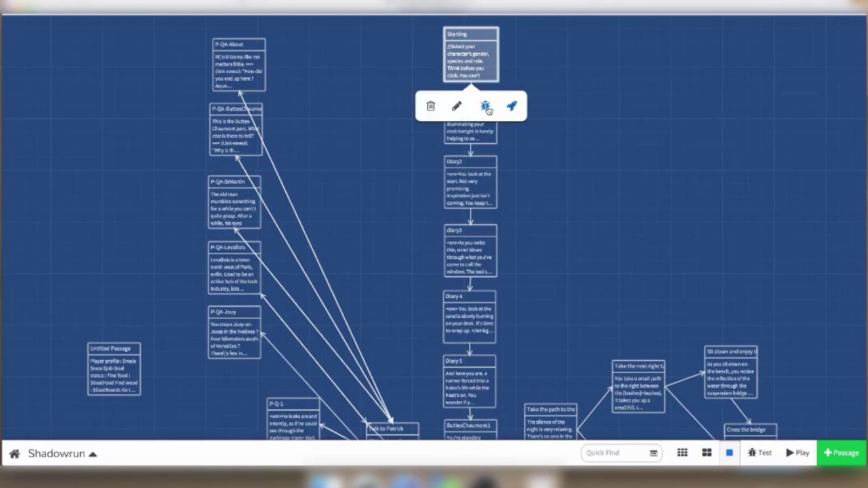Play the story with Play button
This screenshot has height=488, width=868.
798,453
